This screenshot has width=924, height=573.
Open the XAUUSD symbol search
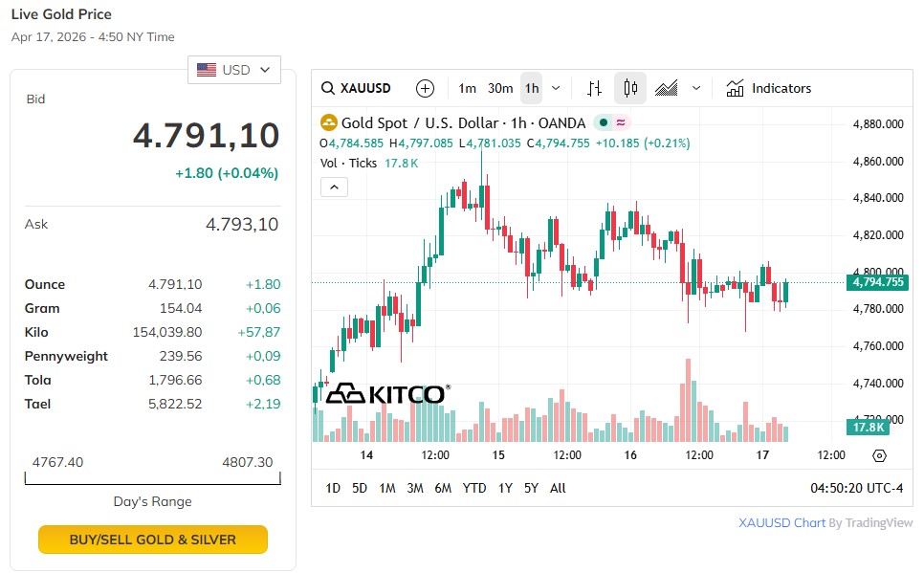point(356,88)
